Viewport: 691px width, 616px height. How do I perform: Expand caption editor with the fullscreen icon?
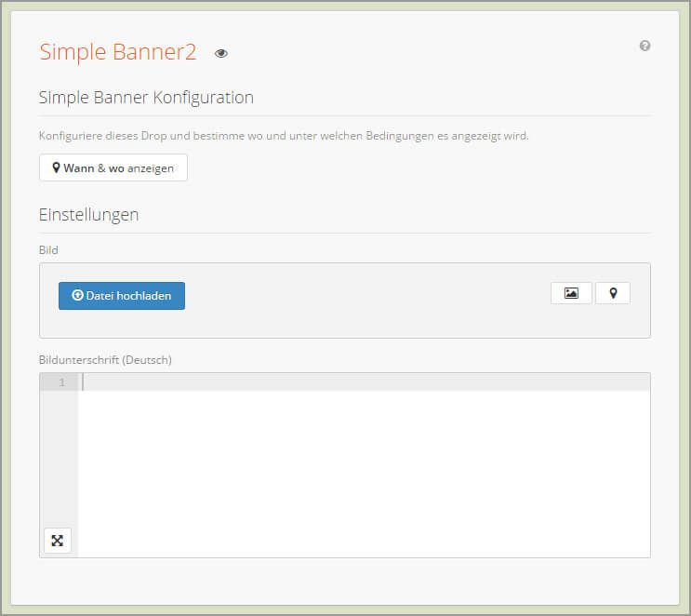click(58, 541)
